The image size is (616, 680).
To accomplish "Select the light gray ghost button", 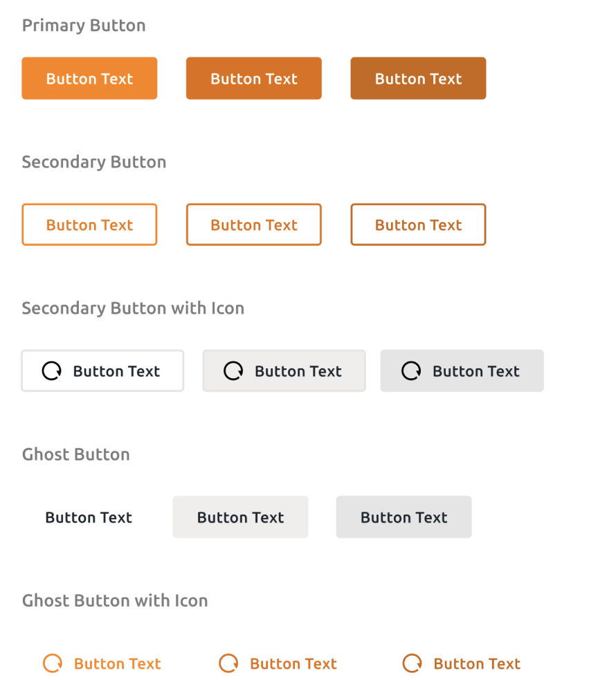I will (240, 517).
